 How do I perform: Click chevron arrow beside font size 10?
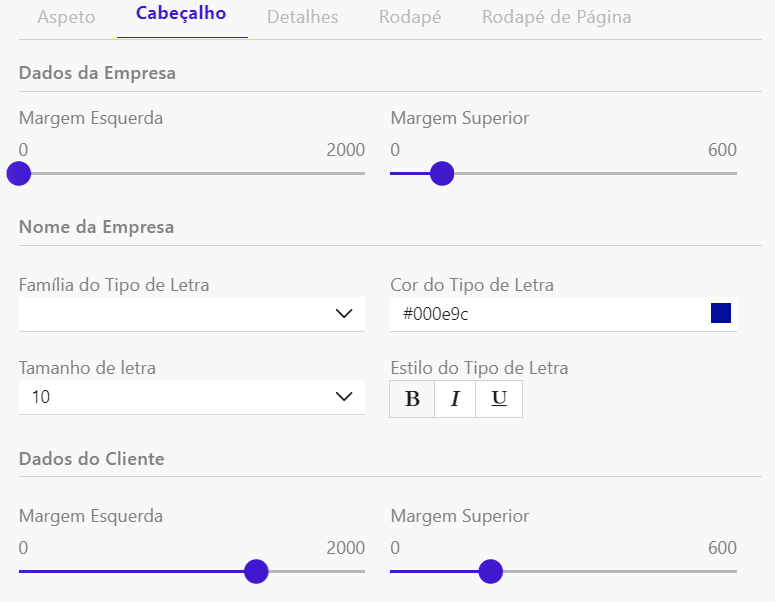coord(344,397)
